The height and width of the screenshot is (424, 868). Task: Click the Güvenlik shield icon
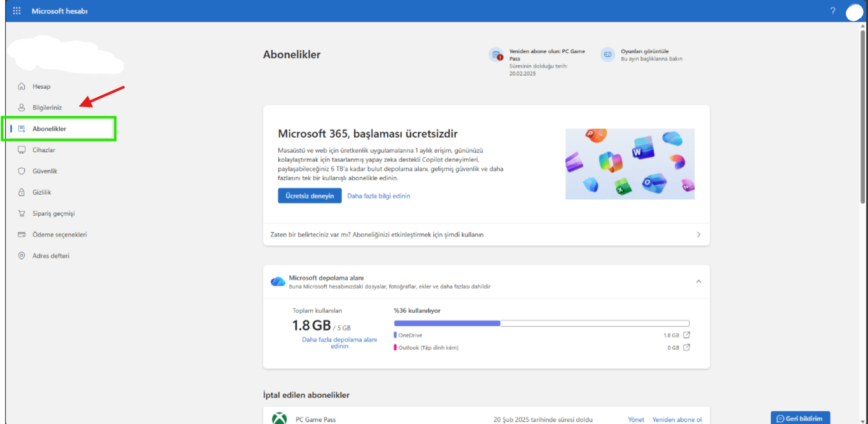point(22,171)
